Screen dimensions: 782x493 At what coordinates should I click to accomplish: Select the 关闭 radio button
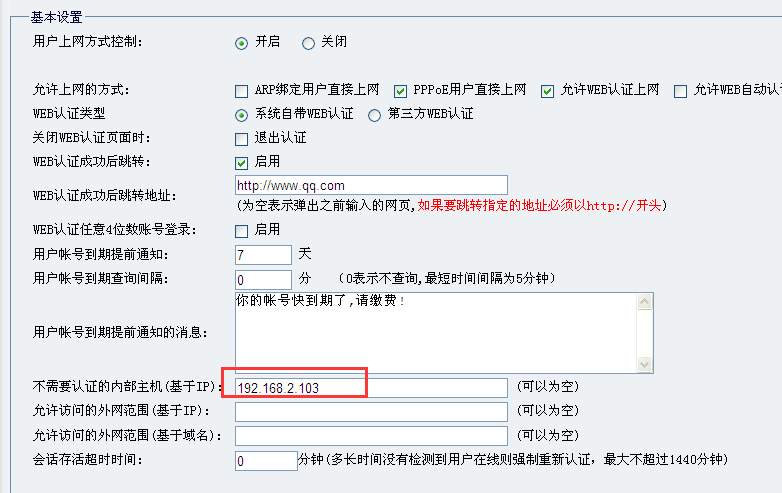point(307,43)
